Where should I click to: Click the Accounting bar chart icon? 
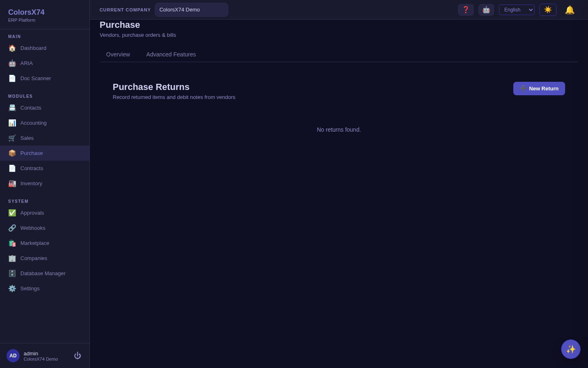[12, 123]
